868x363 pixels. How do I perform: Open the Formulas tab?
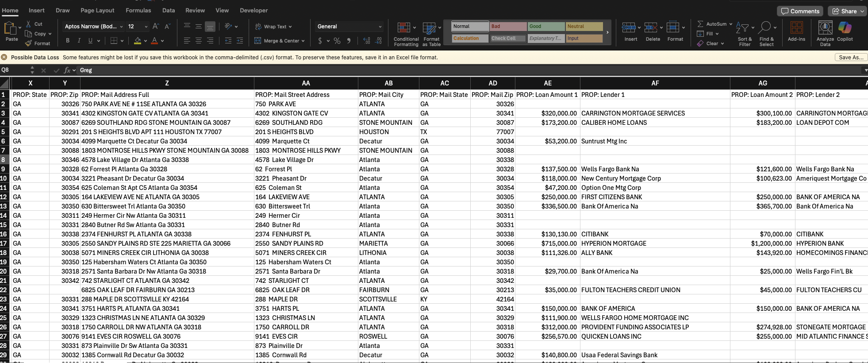pyautogui.click(x=138, y=10)
